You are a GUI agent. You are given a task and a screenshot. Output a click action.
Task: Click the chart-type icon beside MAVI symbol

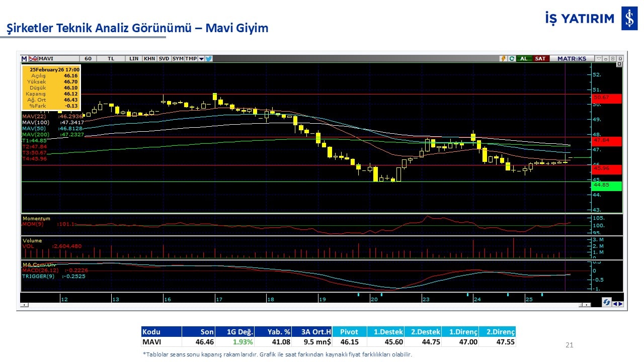pos(34,59)
